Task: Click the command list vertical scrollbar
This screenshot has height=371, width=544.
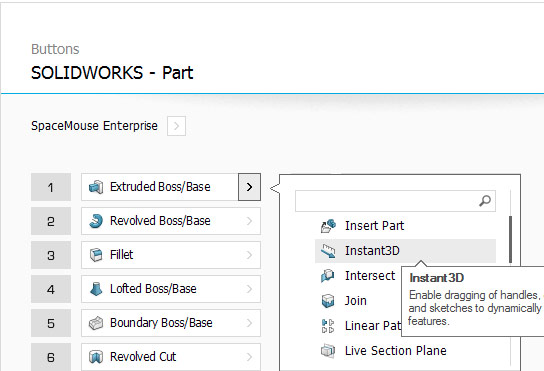Action: [x=510, y=239]
